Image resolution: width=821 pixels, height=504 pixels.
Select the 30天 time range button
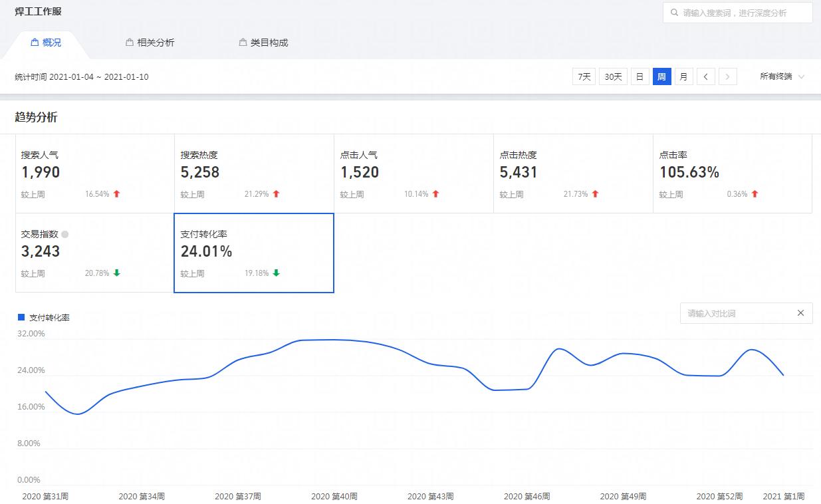click(x=613, y=76)
